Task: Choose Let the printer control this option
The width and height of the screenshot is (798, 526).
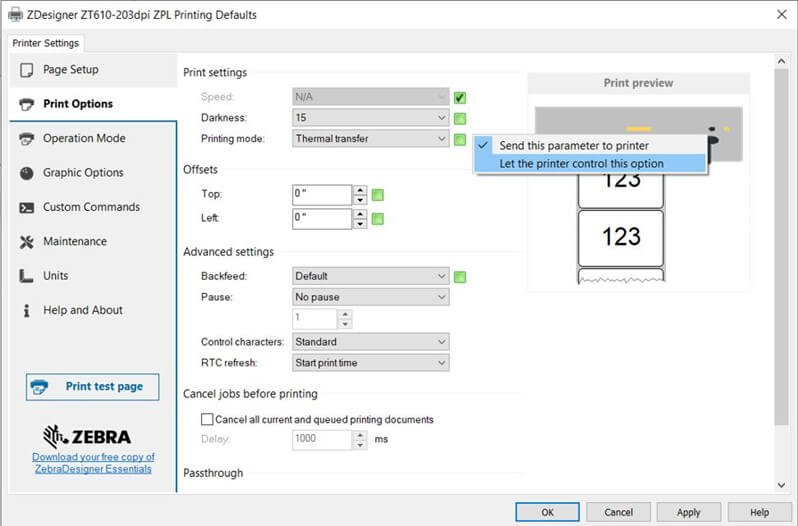Action: tap(590, 164)
